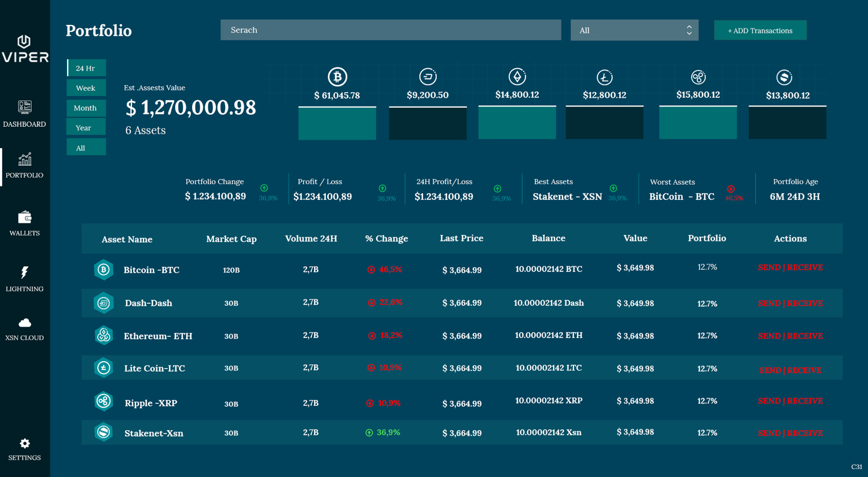Click the green up arrow next to Profit / Loss
The image size is (868, 477).
pos(382,188)
